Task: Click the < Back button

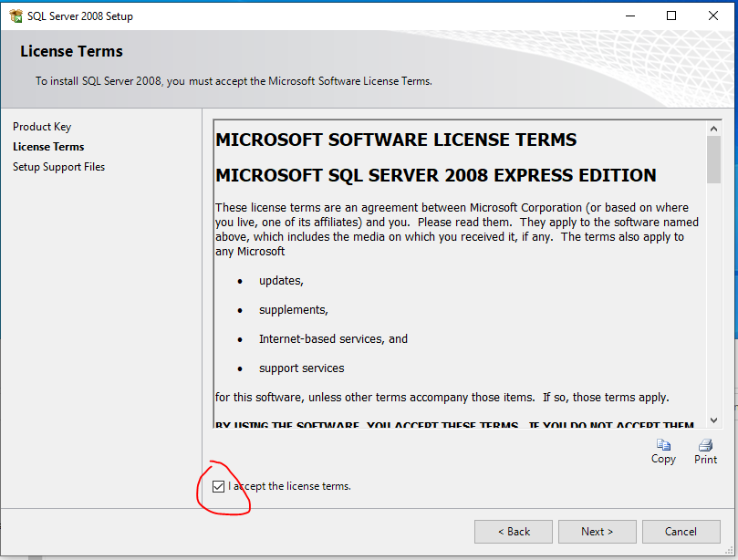Action: 514,532
